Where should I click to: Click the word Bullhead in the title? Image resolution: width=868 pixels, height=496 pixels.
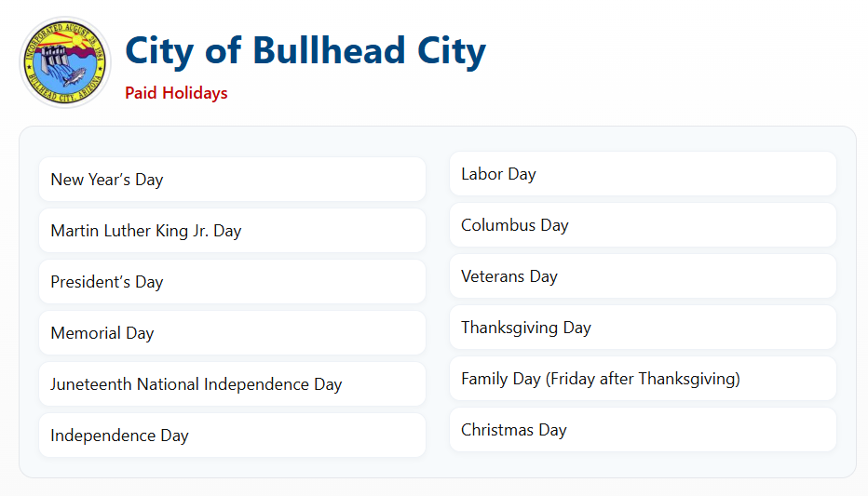click(x=330, y=50)
